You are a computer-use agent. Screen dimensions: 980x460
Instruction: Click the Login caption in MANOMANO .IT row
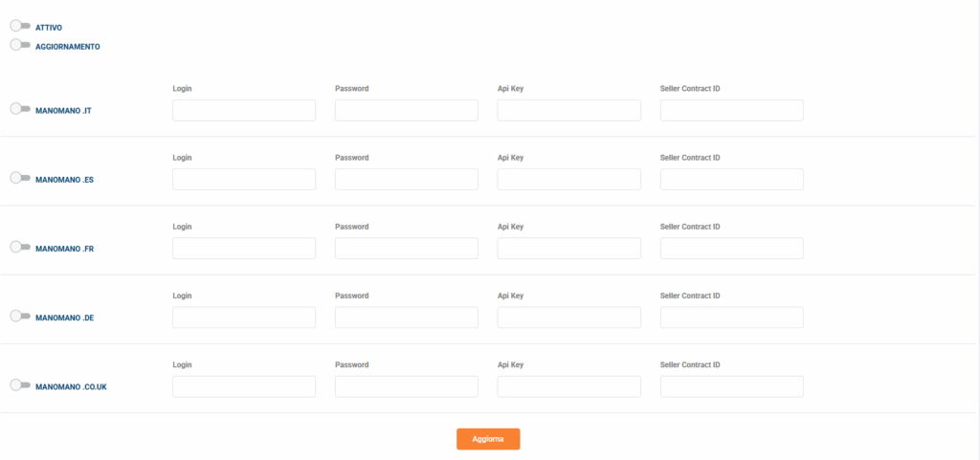(182, 89)
